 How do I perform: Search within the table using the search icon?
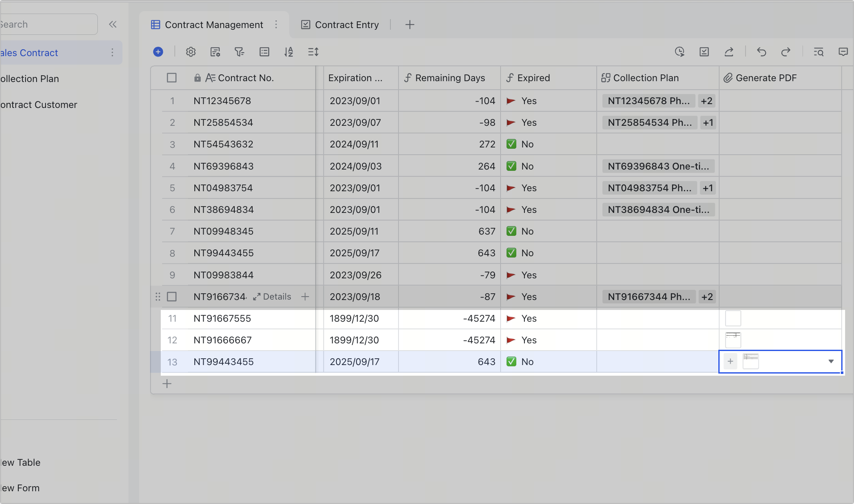[x=818, y=52]
